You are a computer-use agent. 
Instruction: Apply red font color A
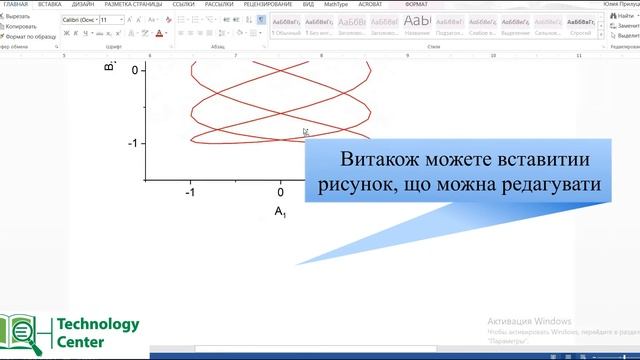[x=159, y=33]
